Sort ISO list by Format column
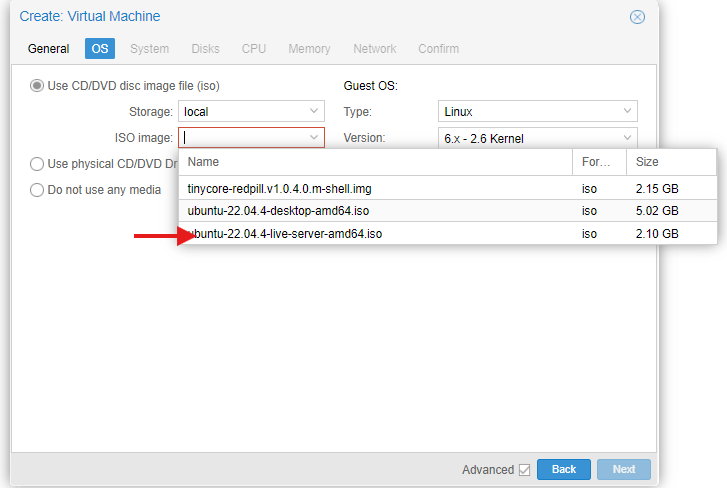The image size is (727, 488). (x=599, y=162)
